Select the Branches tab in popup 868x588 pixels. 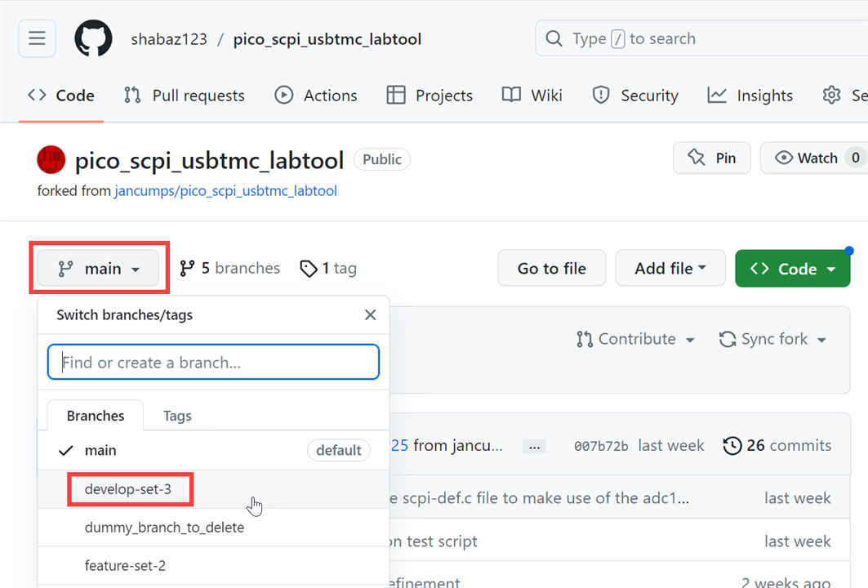click(x=96, y=416)
